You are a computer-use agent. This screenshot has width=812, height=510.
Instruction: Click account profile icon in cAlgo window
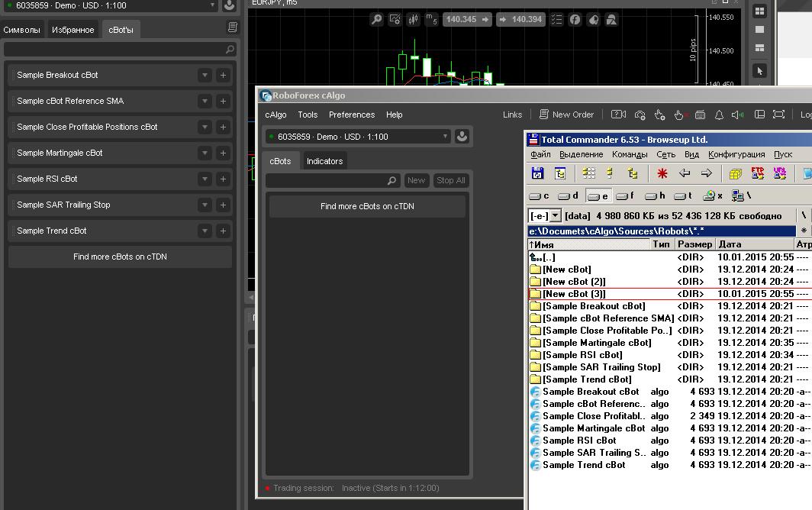coord(462,137)
